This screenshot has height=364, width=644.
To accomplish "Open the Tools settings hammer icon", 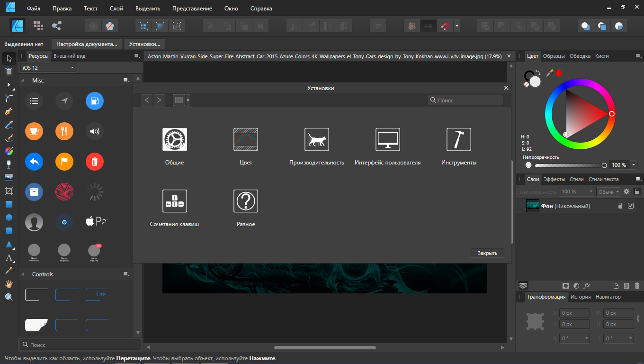I will pos(458,140).
